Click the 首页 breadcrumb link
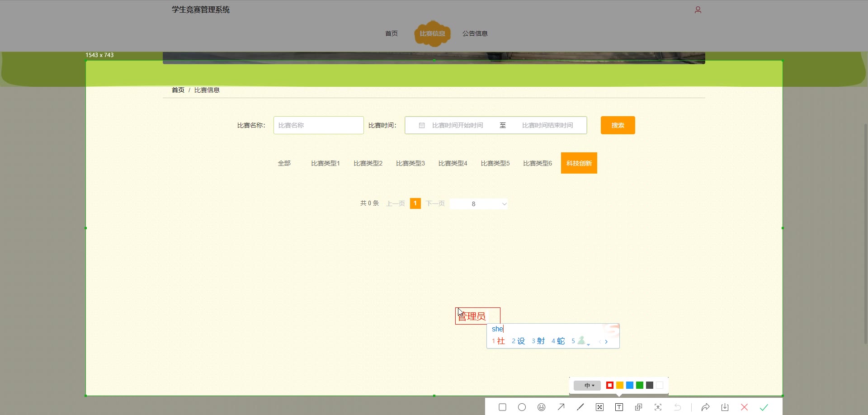 tap(178, 90)
